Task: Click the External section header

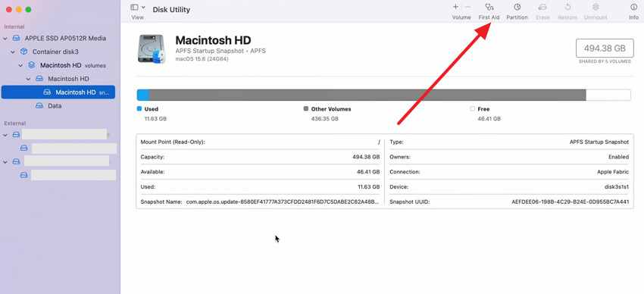Action: pyautogui.click(x=15, y=124)
